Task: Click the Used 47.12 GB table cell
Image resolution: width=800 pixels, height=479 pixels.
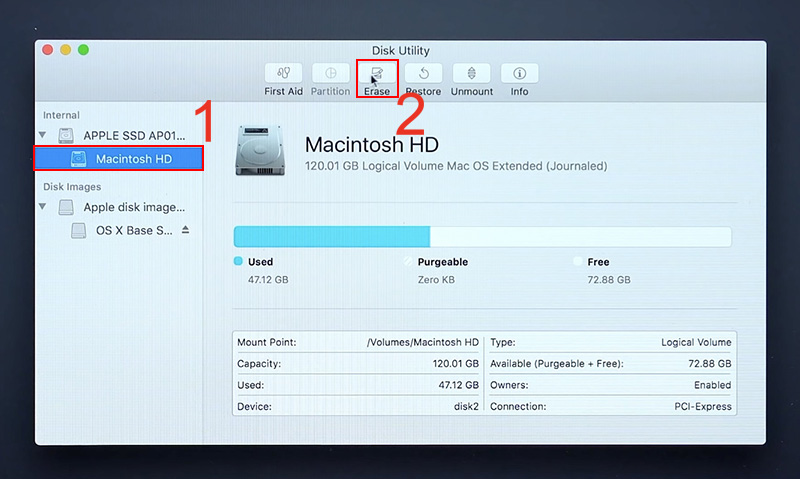Action: pos(459,385)
